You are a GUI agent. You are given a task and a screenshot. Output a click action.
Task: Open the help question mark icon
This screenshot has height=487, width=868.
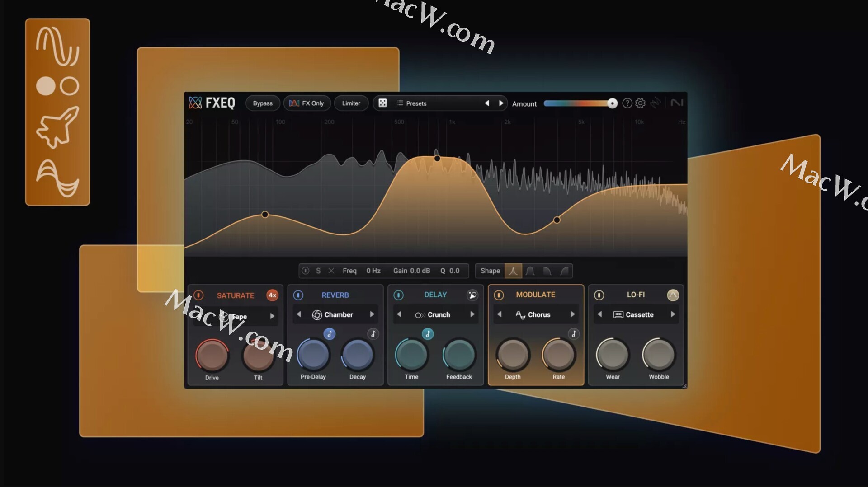627,103
